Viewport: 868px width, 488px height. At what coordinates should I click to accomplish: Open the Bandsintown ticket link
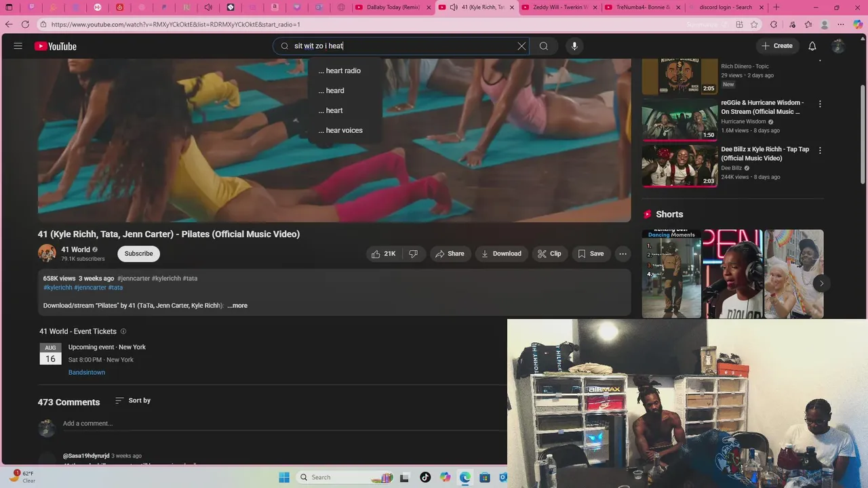[87, 372]
